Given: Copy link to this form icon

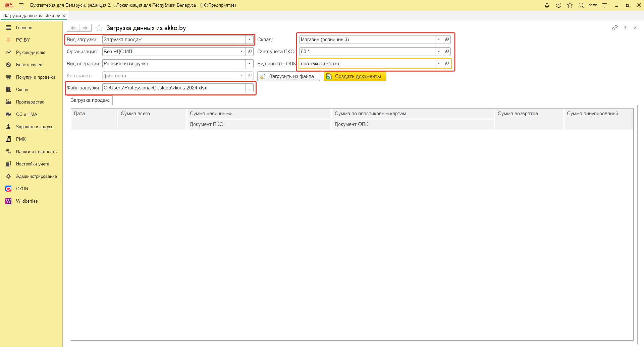Looking at the screenshot, I should click(615, 28).
